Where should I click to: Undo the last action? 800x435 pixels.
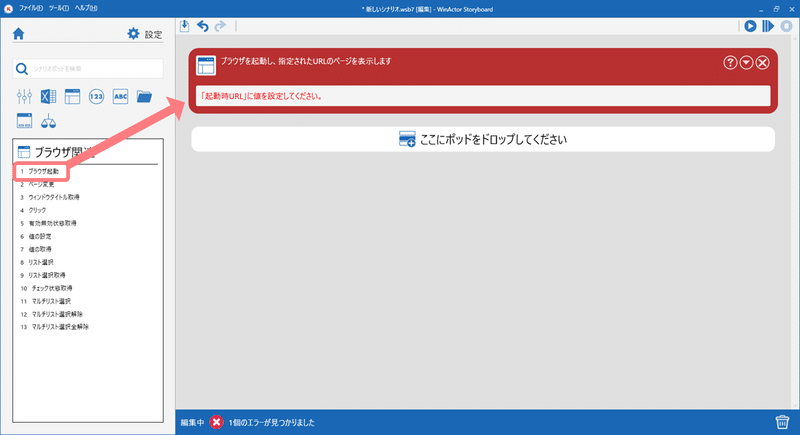203,26
